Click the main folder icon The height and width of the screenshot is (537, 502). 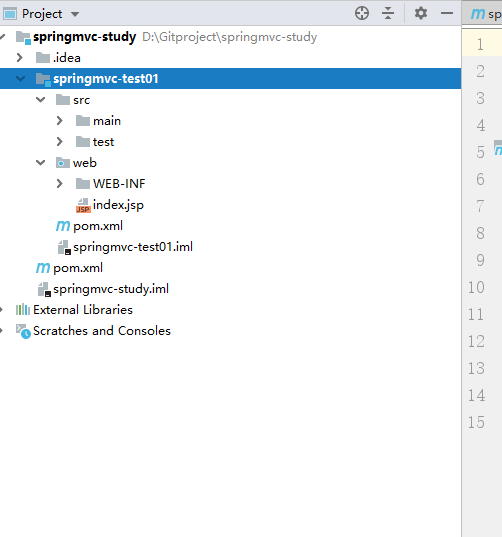point(83,121)
